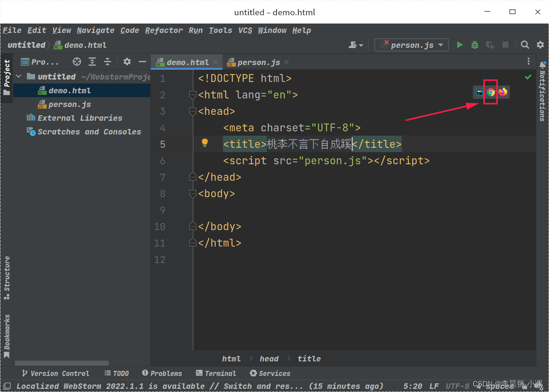Click head breadcrumb in editor footer
The image size is (549, 392).
tap(269, 359)
